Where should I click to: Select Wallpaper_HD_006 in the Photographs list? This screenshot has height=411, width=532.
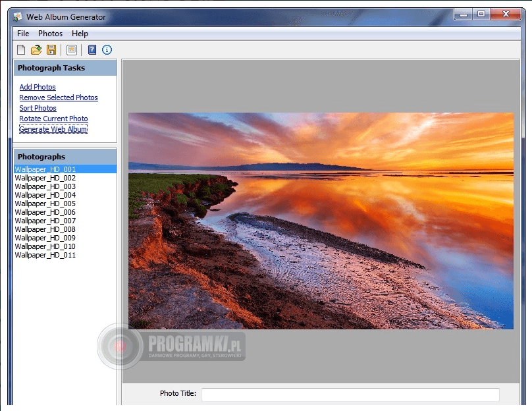tap(65, 212)
